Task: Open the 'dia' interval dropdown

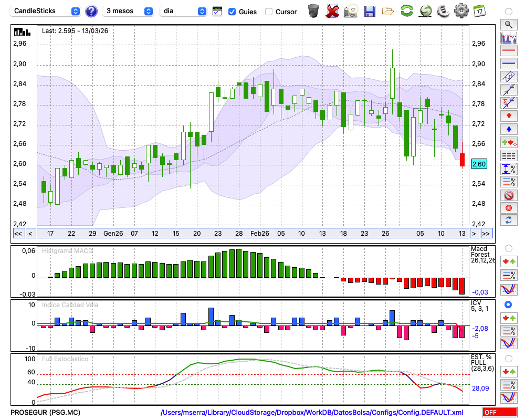Action: click(183, 11)
